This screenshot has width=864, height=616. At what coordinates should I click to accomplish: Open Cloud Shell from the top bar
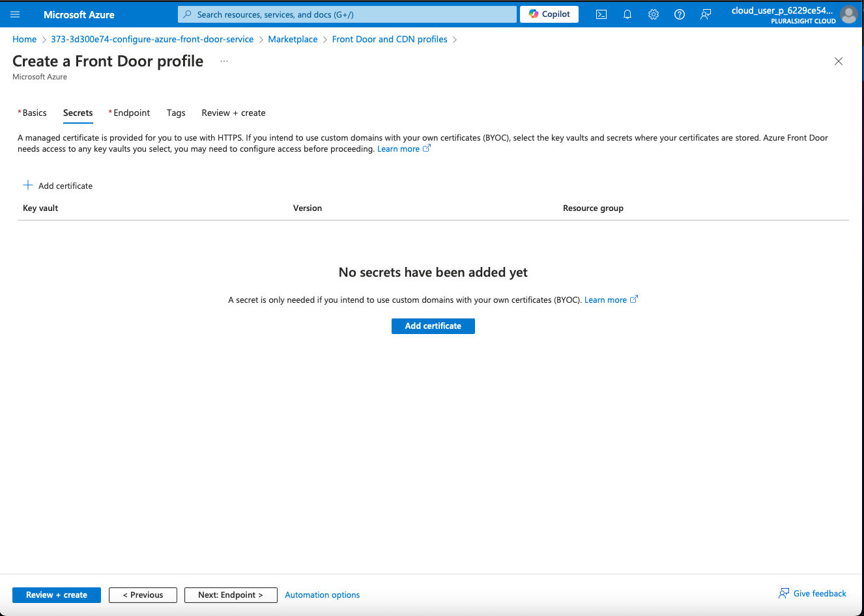[x=601, y=14]
